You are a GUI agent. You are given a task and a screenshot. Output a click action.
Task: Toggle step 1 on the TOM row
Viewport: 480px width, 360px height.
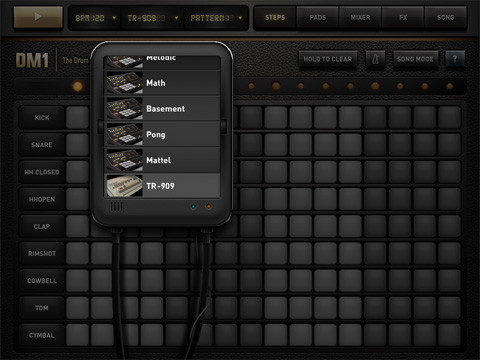click(x=77, y=308)
